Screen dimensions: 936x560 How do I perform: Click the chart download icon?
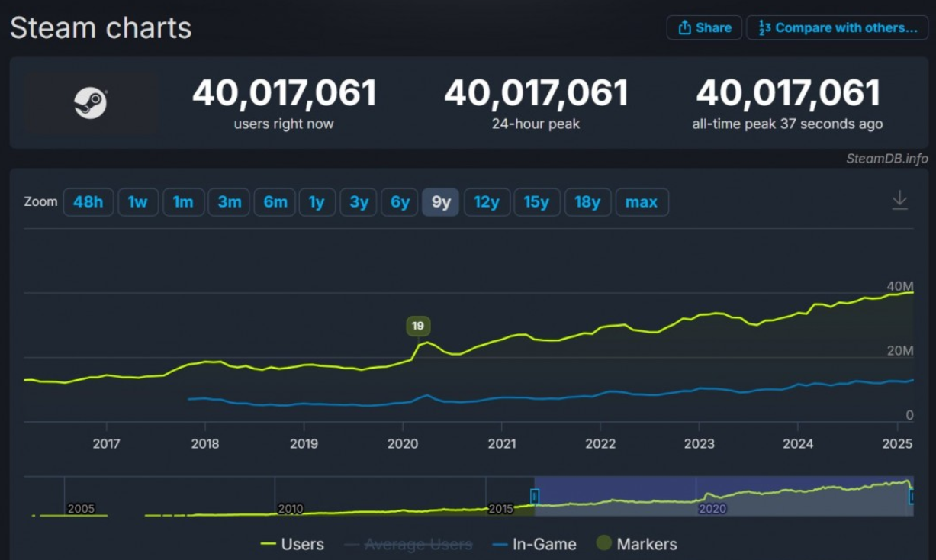click(900, 200)
